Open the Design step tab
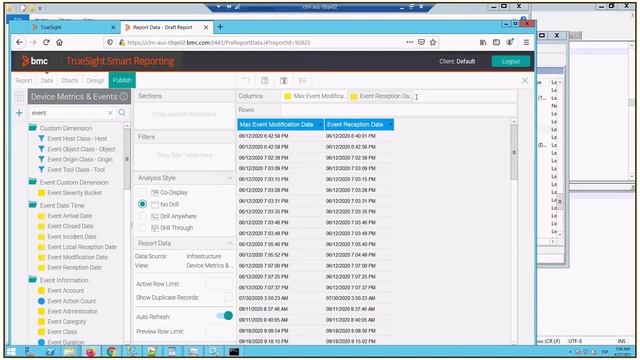 coord(96,80)
